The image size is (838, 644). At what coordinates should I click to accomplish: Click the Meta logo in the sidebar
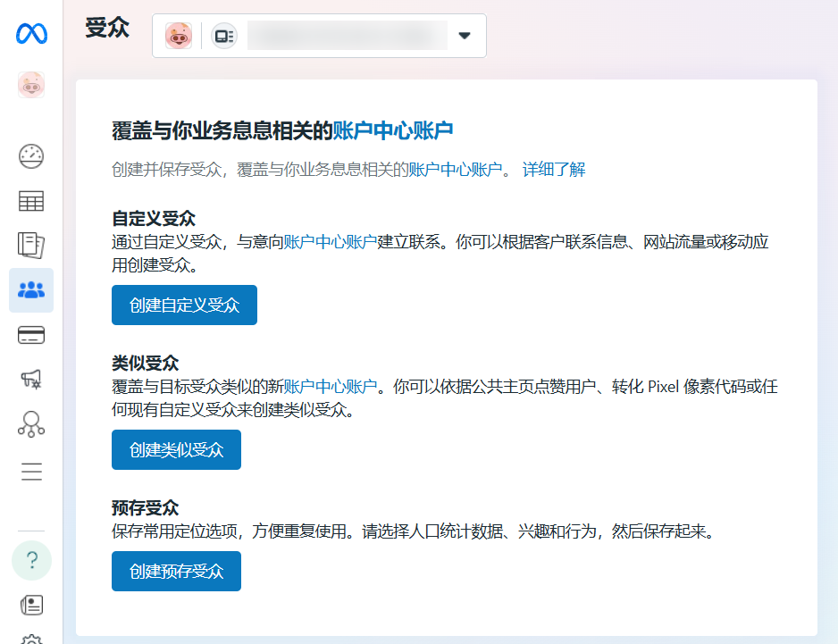pos(31,34)
